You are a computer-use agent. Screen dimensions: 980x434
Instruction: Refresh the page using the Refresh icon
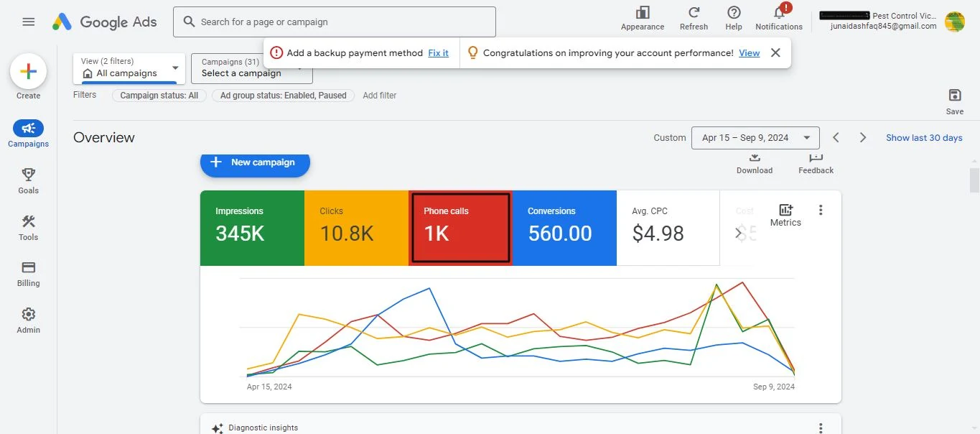[694, 12]
